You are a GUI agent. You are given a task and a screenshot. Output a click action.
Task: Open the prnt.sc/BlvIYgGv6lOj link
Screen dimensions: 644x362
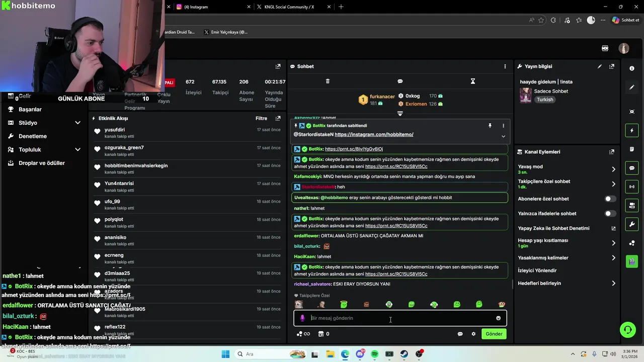(x=354, y=149)
